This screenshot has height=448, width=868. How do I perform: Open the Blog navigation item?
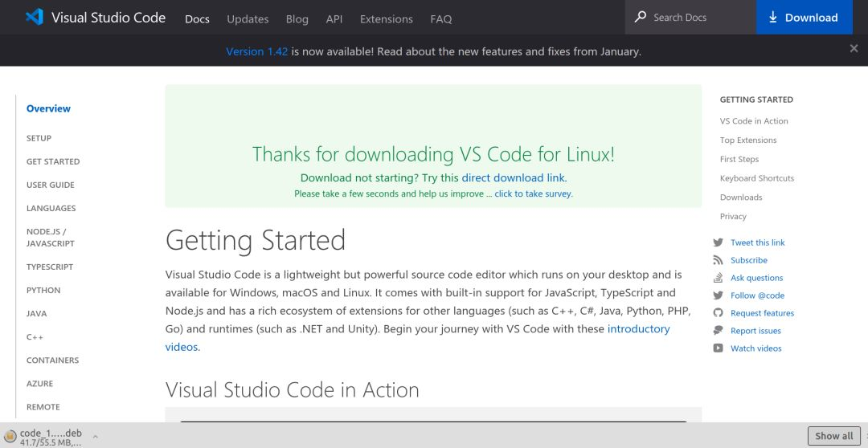297,18
